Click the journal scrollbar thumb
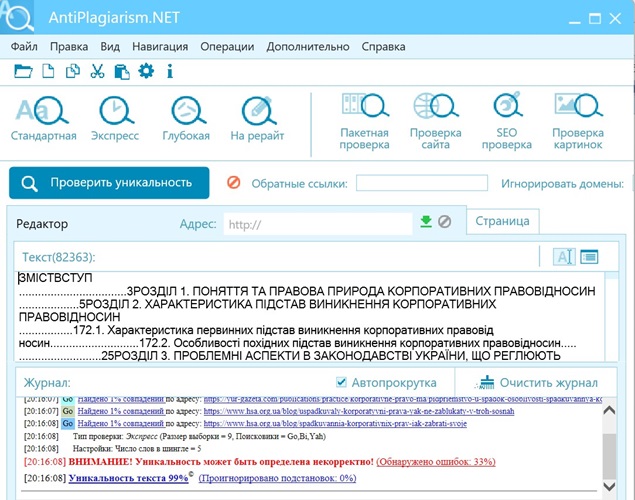 [x=609, y=457]
